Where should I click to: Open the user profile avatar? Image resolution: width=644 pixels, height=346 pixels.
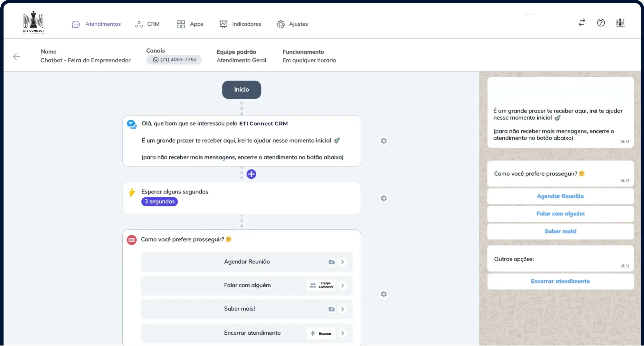pos(620,23)
